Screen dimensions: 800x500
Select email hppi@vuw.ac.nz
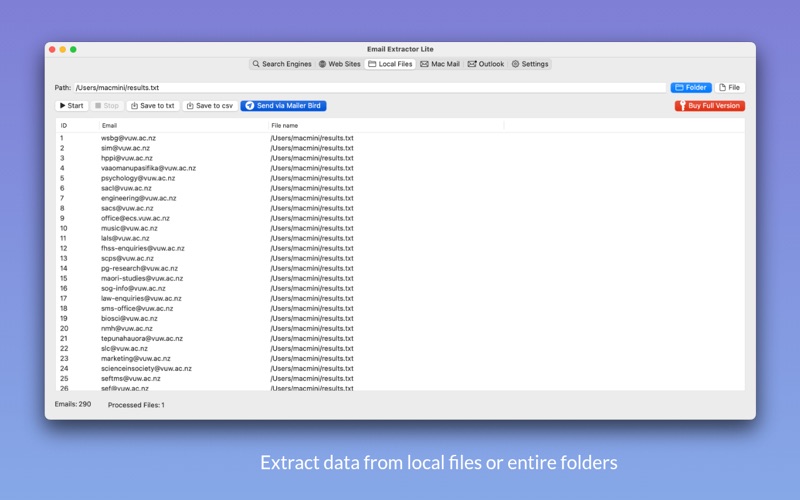coord(127,158)
